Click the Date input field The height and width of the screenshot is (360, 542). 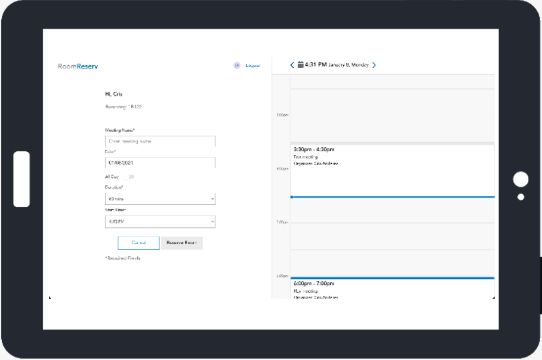coord(160,163)
